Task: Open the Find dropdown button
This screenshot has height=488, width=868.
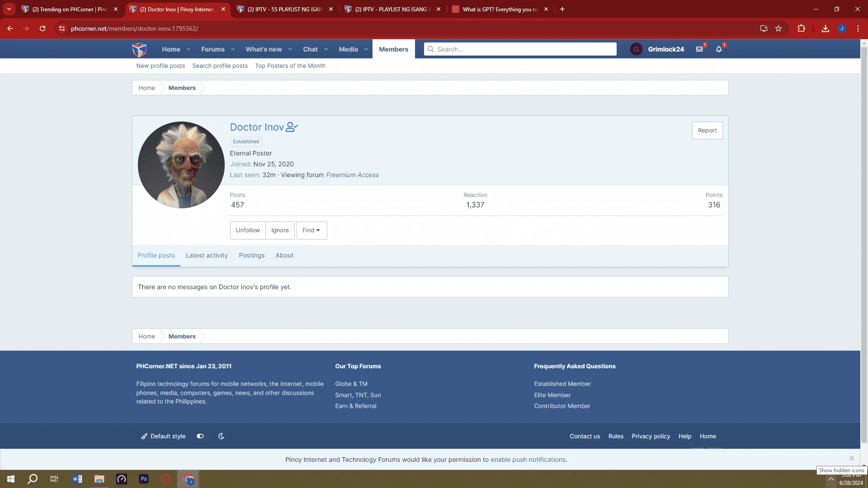Action: (311, 230)
